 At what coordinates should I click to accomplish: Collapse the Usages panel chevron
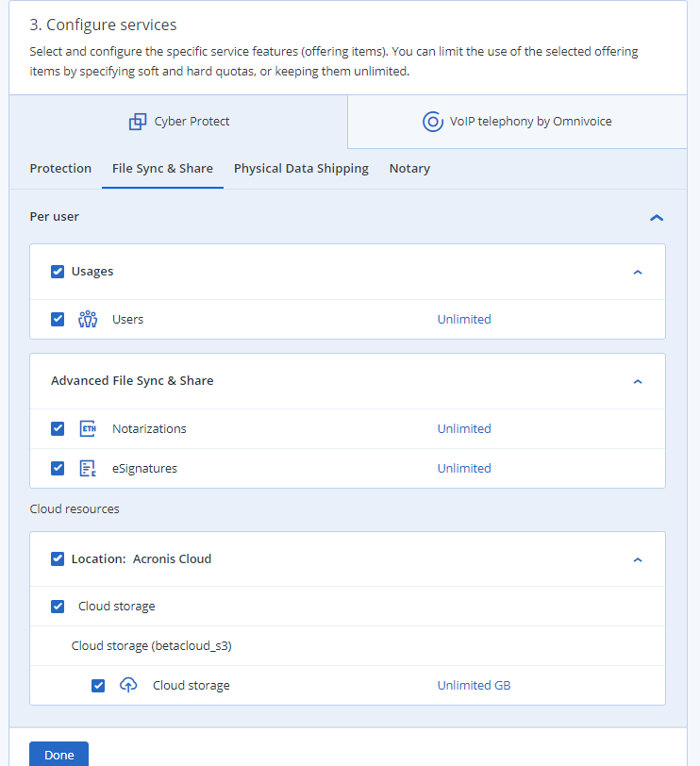tap(638, 272)
